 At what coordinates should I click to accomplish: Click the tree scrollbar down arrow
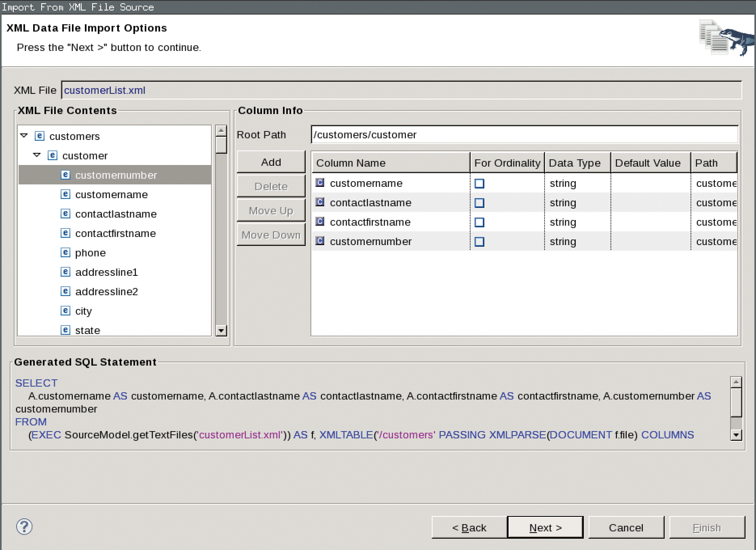click(221, 331)
